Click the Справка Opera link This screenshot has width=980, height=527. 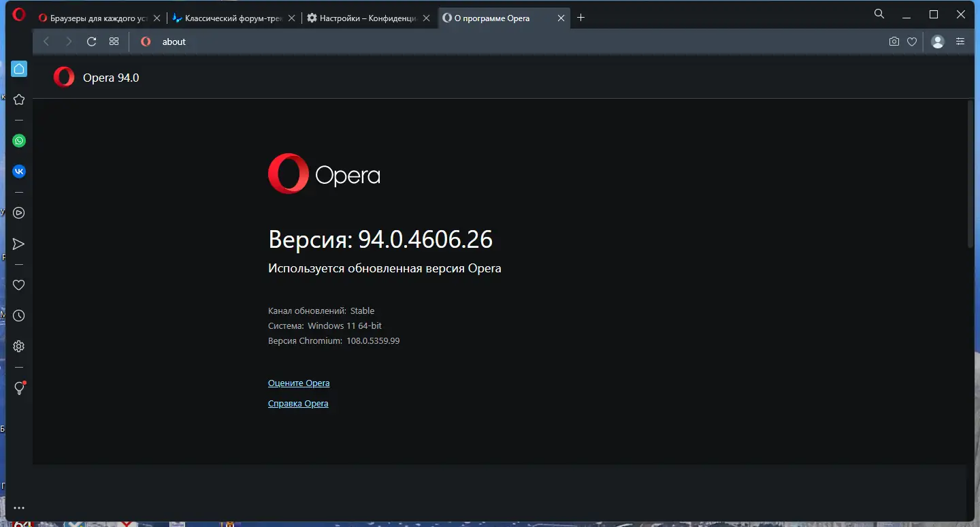tap(298, 404)
